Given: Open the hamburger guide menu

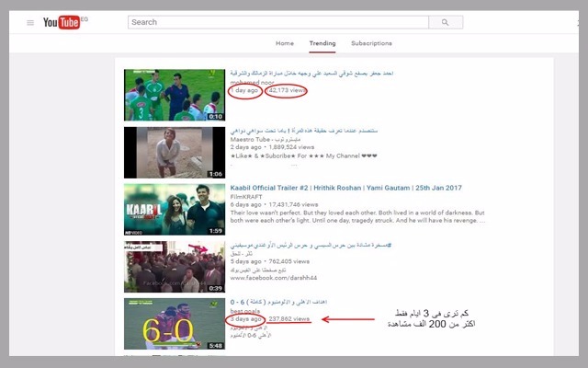Looking at the screenshot, I should [x=30, y=22].
